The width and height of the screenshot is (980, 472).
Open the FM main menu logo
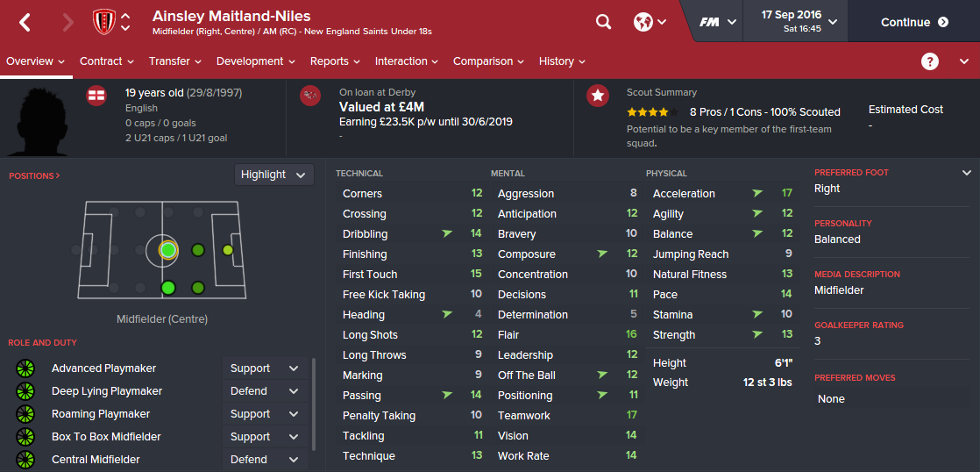pyautogui.click(x=719, y=22)
